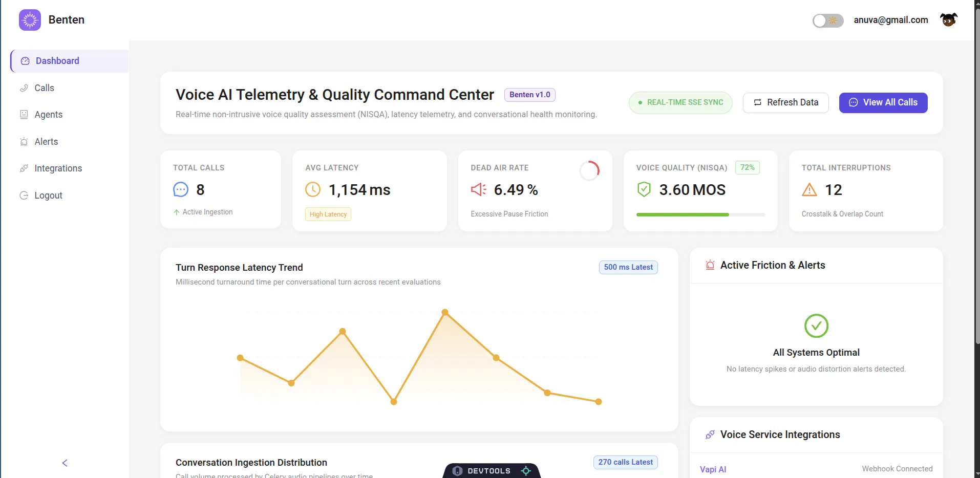The width and height of the screenshot is (980, 478).
Task: Click the Total Interruptions warning triangle icon
Action: click(809, 190)
